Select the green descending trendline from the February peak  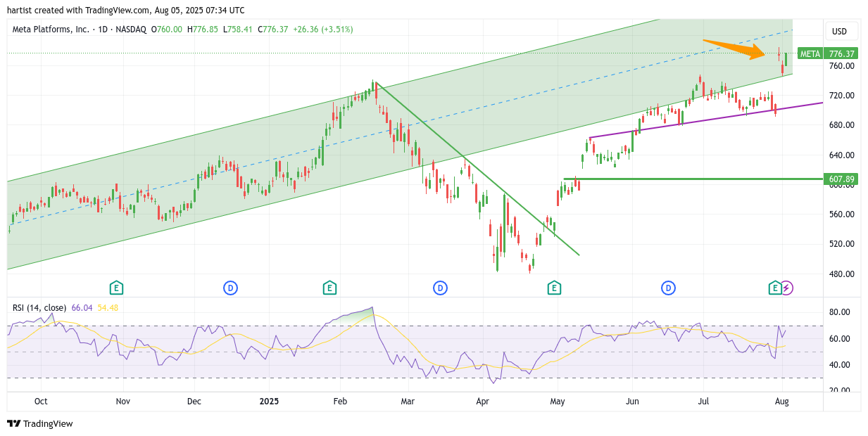coord(479,170)
